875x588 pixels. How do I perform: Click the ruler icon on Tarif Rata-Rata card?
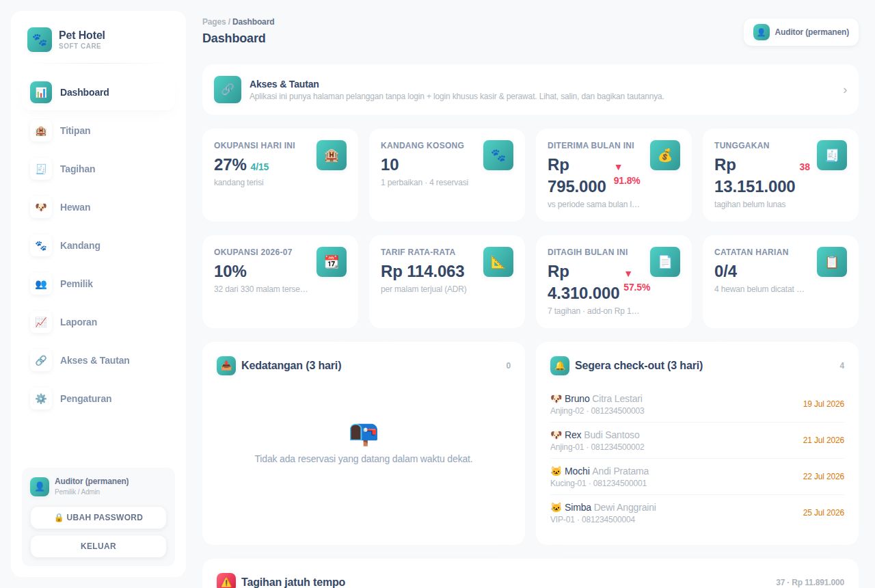coord(498,262)
